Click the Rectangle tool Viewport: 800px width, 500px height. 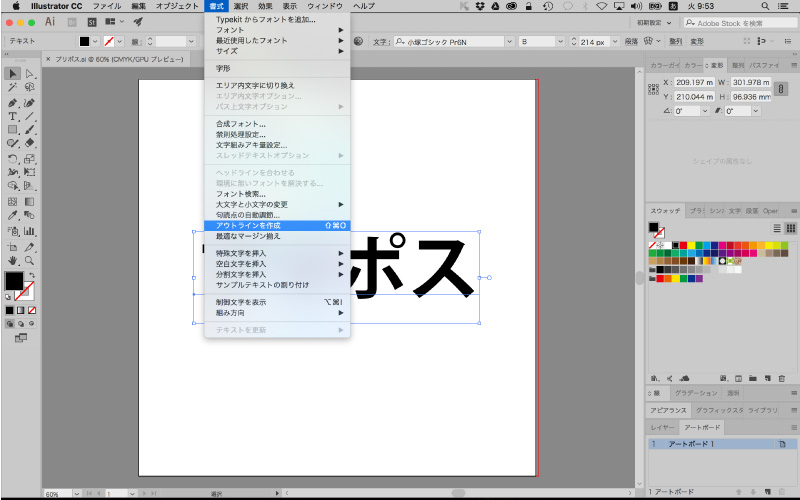tap(13, 130)
